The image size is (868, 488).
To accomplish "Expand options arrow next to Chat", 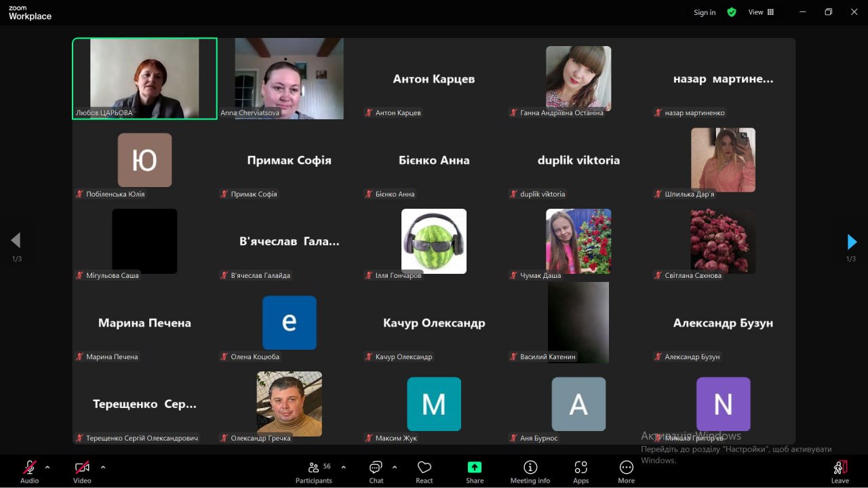I will click(x=395, y=467).
